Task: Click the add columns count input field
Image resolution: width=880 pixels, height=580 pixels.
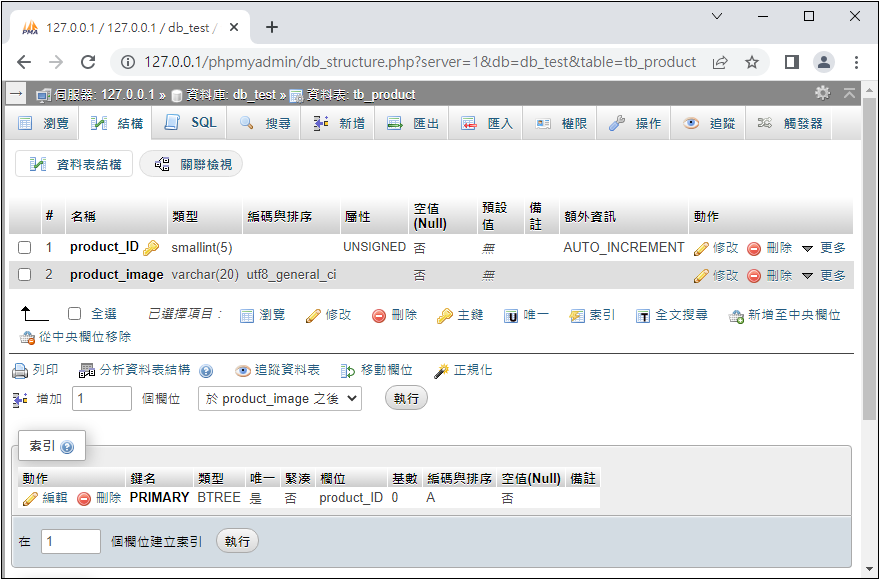Action: click(101, 398)
